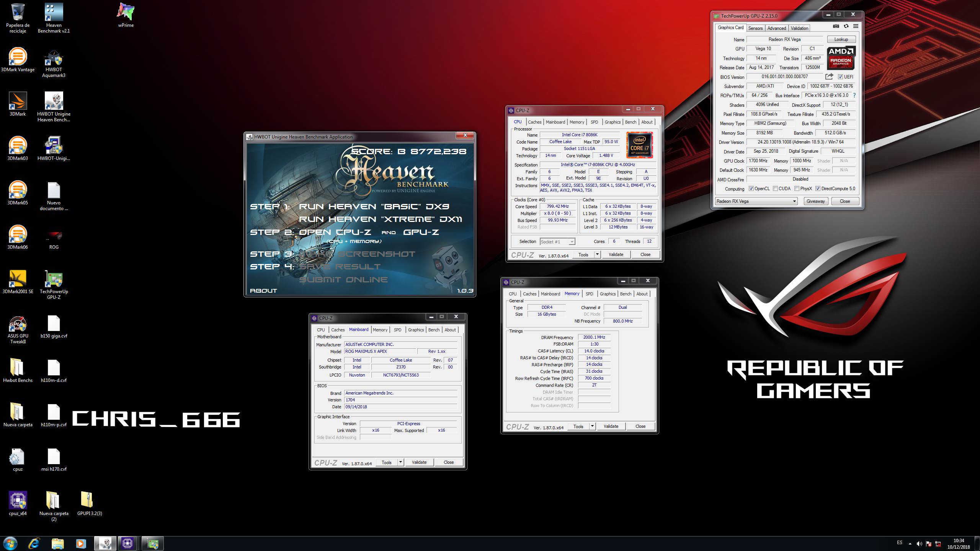
Task: Open the TechPowerUp GPU-Z desktop shortcut
Action: pos(54,284)
